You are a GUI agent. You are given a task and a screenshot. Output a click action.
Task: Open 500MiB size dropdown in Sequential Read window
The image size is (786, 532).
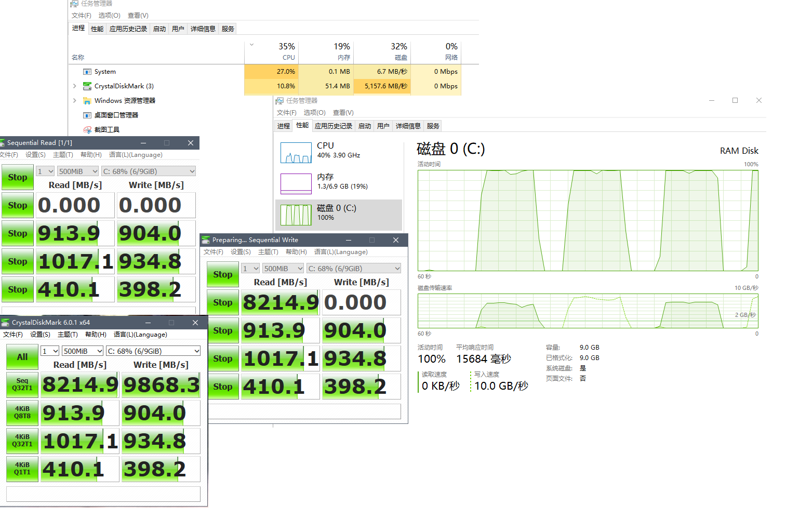pos(77,171)
